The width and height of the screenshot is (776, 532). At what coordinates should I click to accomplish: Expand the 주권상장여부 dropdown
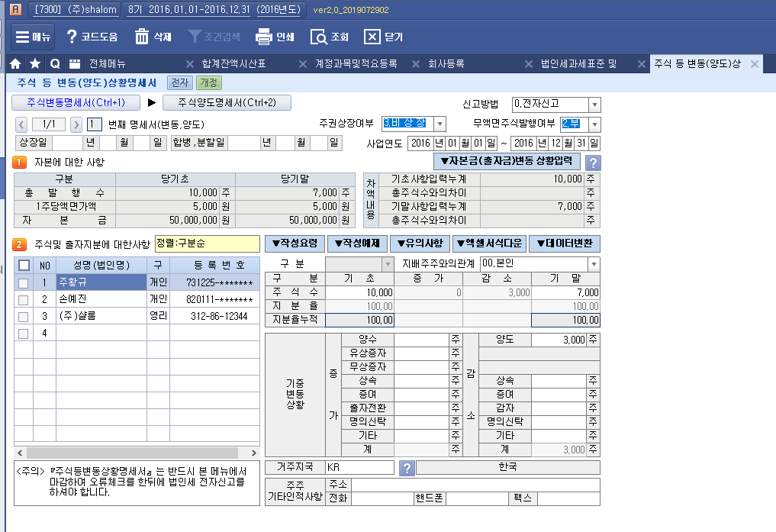pyautogui.click(x=440, y=124)
